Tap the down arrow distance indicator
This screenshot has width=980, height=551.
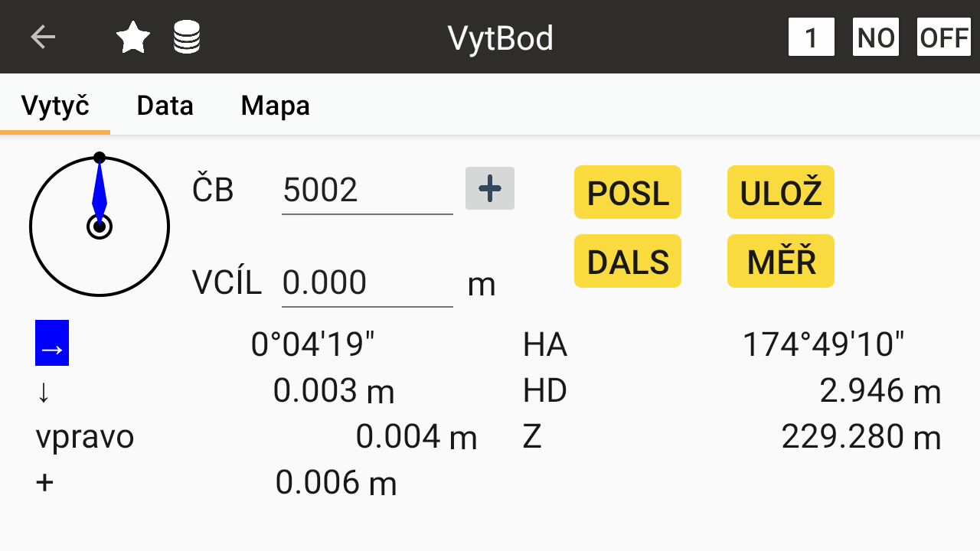44,391
